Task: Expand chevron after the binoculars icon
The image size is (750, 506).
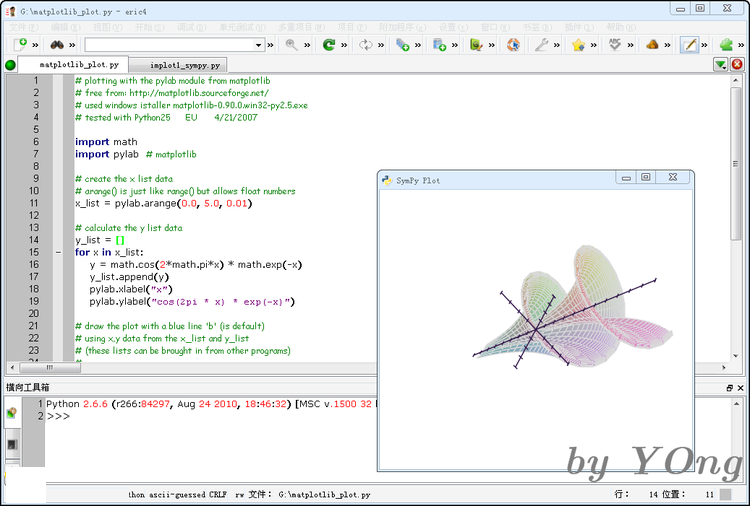Action: (72, 45)
